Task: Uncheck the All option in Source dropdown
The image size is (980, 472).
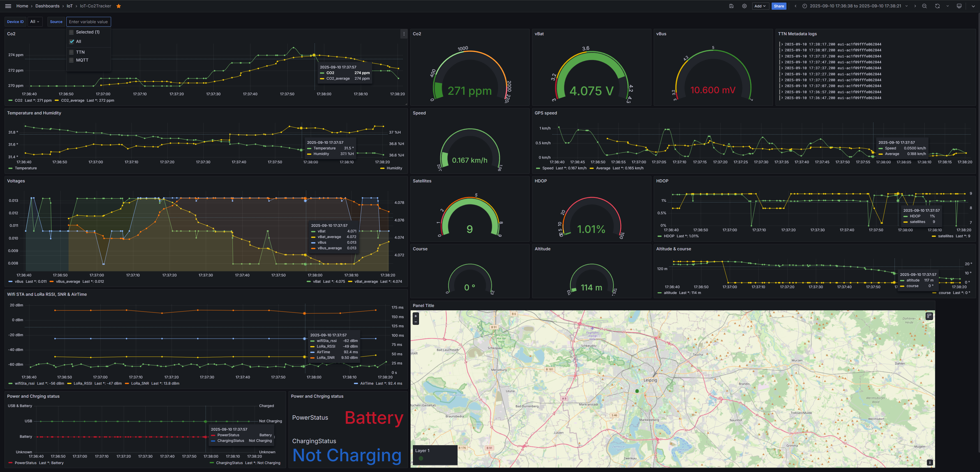Action: 71,41
